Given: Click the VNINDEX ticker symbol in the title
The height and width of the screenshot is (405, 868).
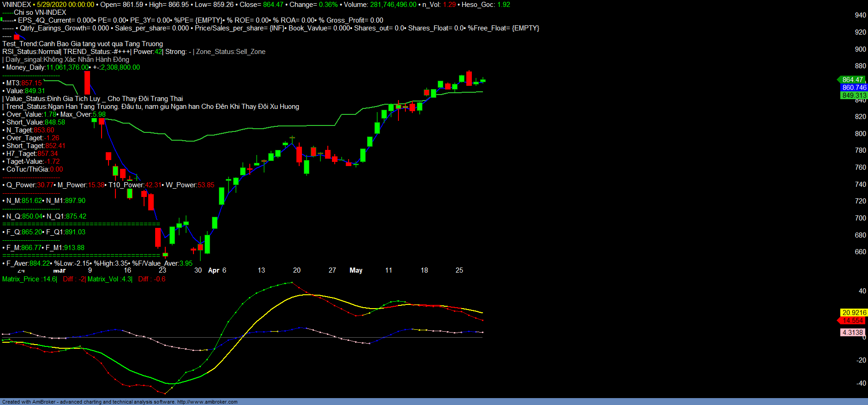Looking at the screenshot, I should pos(17,5).
